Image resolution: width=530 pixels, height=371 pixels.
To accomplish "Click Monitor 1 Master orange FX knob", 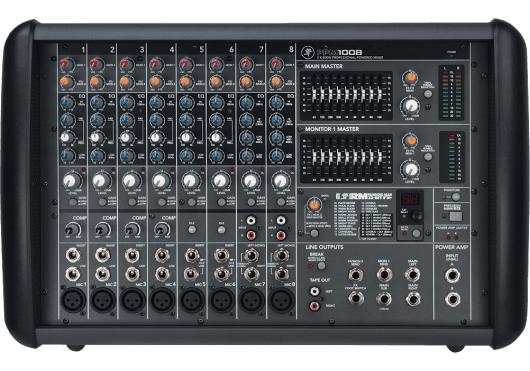I will [410, 141].
